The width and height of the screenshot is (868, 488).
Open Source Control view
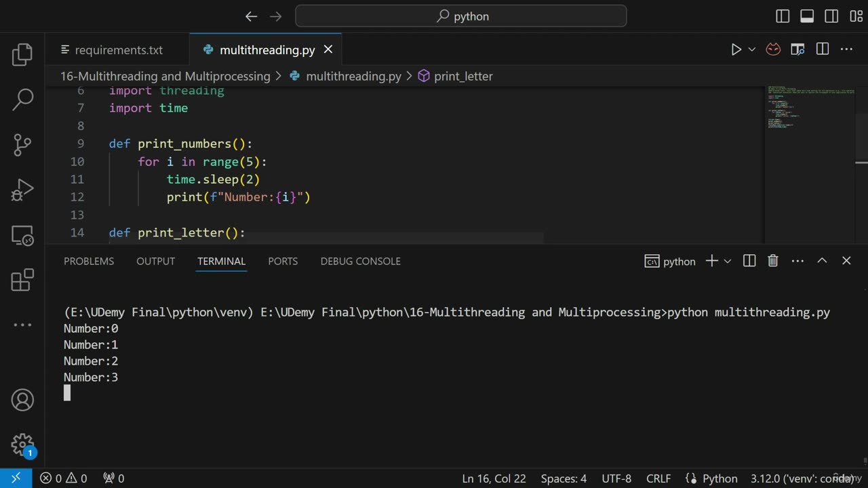click(22, 144)
